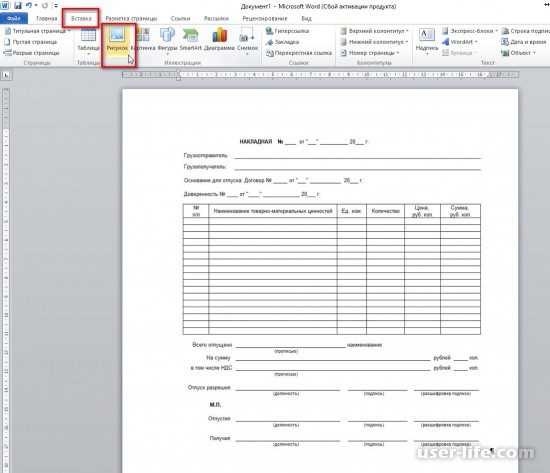Click the tab selector box left of the ruler
Viewport: 550px width, 473px height.
coord(6,75)
